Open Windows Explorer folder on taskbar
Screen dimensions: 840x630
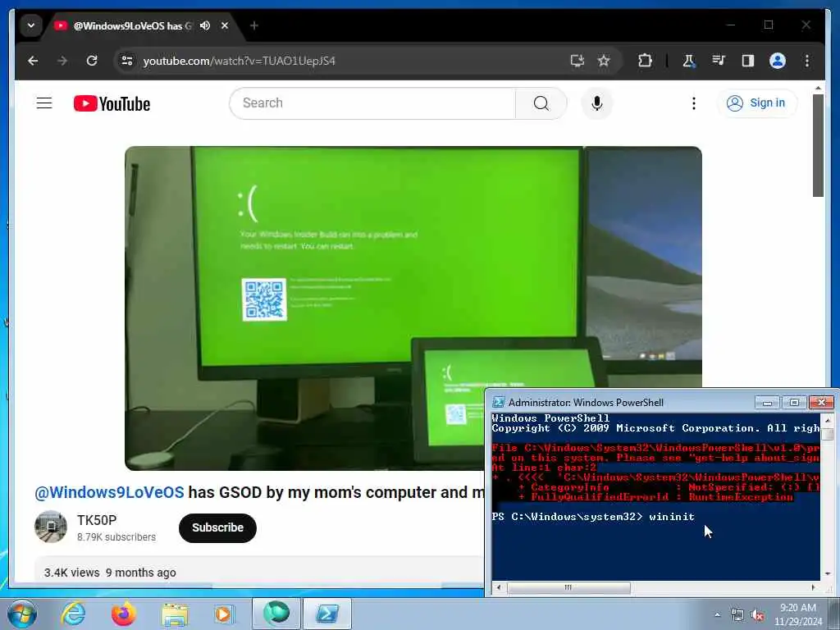175,614
